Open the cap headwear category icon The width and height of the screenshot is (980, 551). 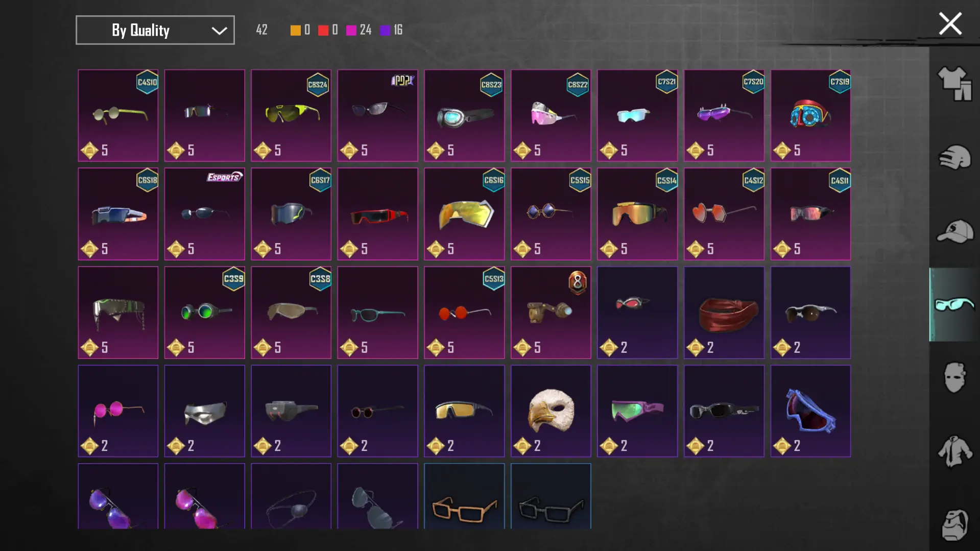(954, 231)
